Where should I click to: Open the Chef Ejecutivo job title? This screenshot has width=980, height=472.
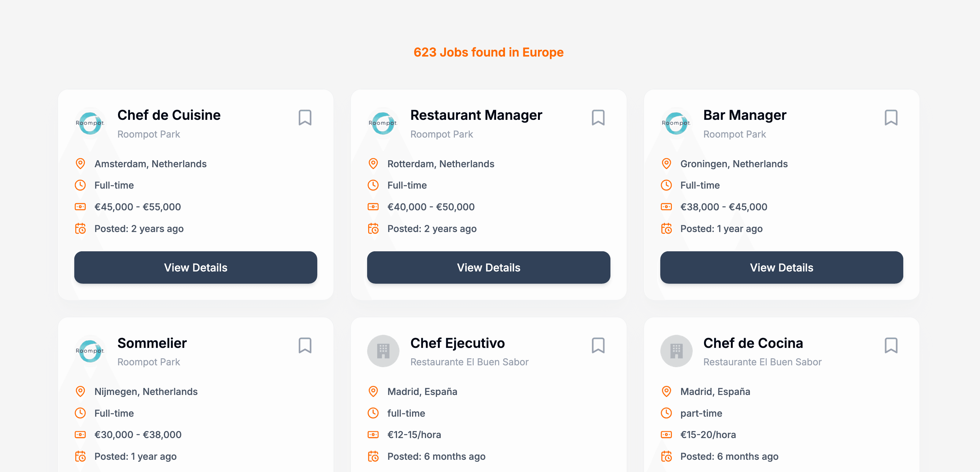(457, 343)
